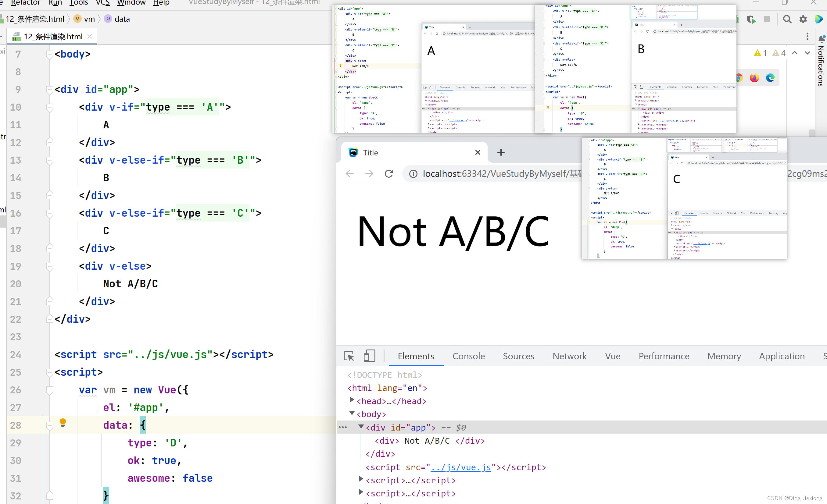Viewport: 827px width, 504px height.
Task: Click the weak warning count 4 indicator
Action: coord(779,53)
